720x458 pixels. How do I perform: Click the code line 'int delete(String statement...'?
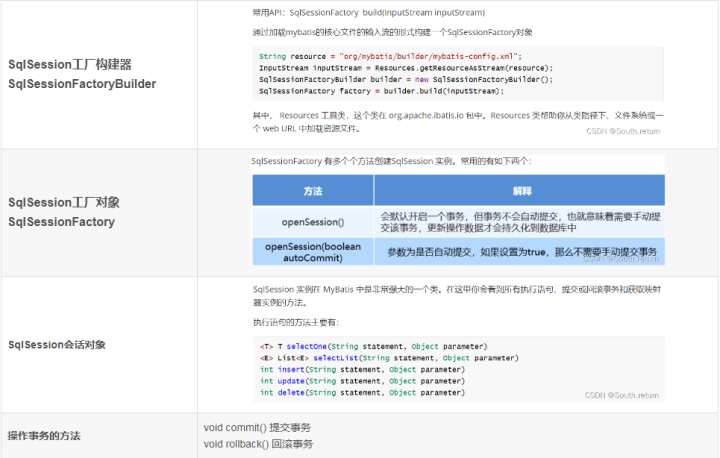pyautogui.click(x=362, y=392)
